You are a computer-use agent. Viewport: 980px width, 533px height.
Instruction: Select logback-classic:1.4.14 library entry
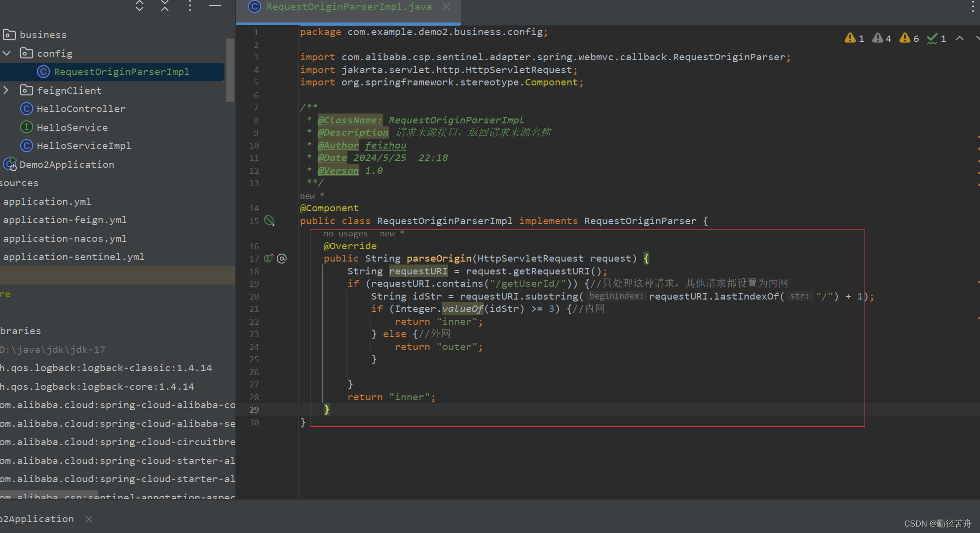click(x=106, y=368)
